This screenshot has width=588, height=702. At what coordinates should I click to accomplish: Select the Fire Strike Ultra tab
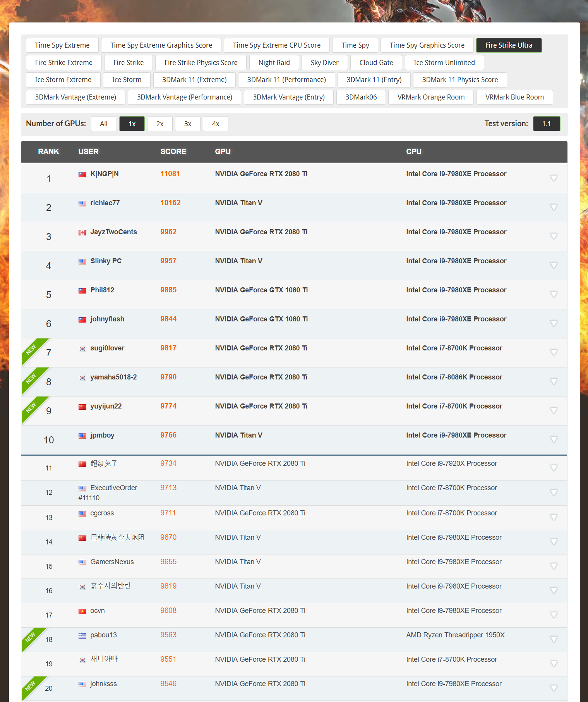509,45
